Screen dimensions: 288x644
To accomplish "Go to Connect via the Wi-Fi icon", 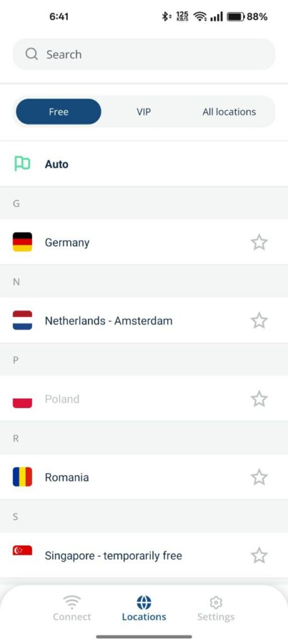I will point(72,602).
